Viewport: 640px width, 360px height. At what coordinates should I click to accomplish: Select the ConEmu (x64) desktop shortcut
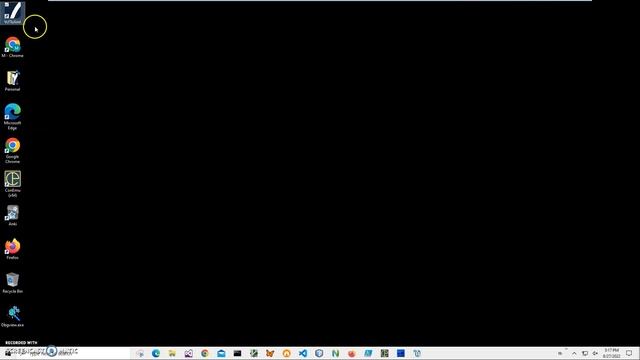click(12, 184)
